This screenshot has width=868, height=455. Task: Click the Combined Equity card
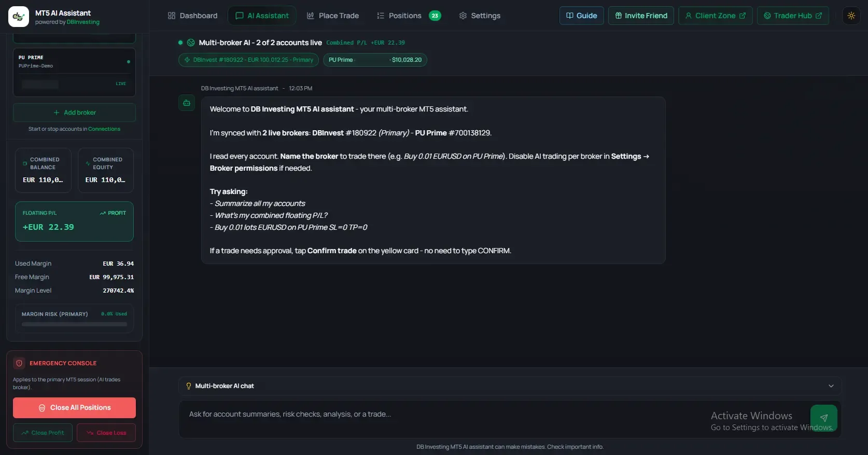(106, 171)
